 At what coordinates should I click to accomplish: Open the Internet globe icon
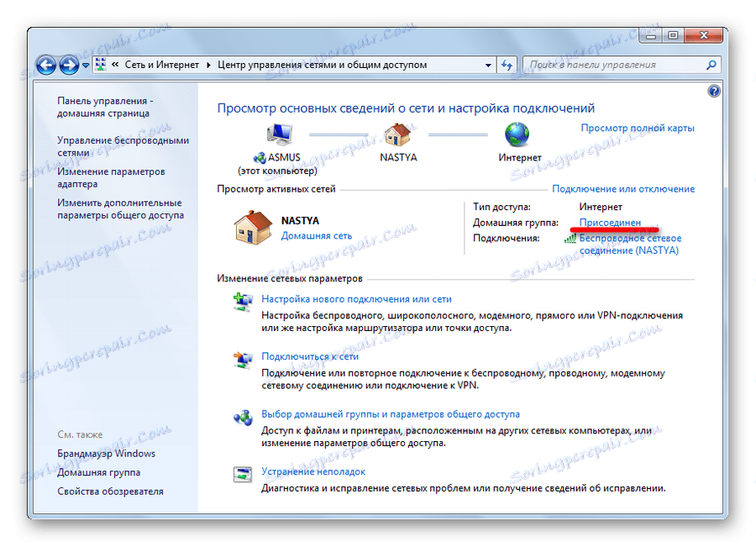pos(516,134)
